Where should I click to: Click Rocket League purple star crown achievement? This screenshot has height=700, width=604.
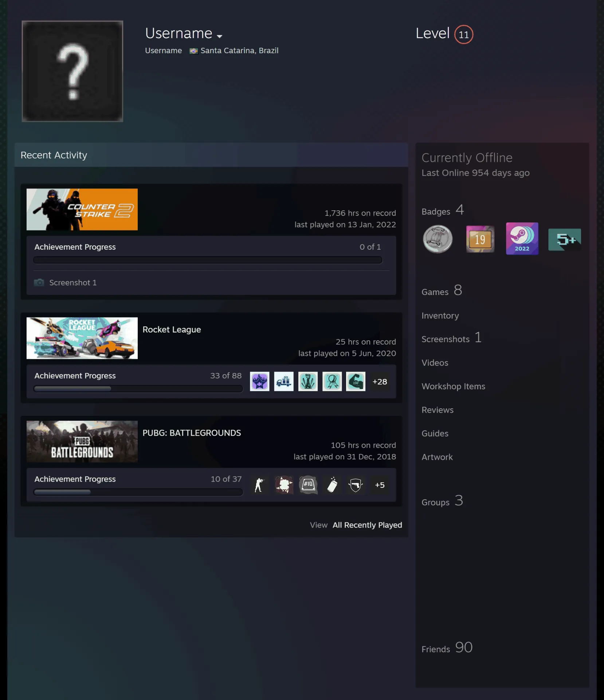(x=260, y=381)
